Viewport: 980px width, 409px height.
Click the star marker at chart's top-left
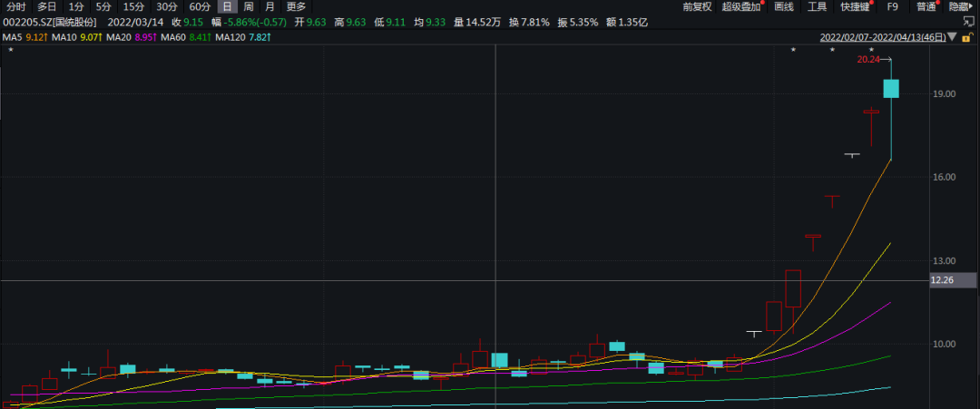[10, 49]
